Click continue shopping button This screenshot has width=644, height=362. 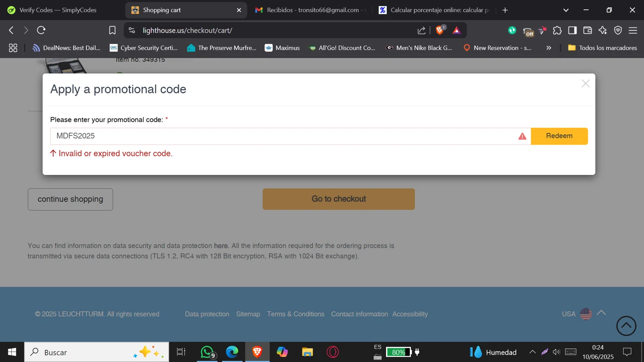[x=70, y=199]
